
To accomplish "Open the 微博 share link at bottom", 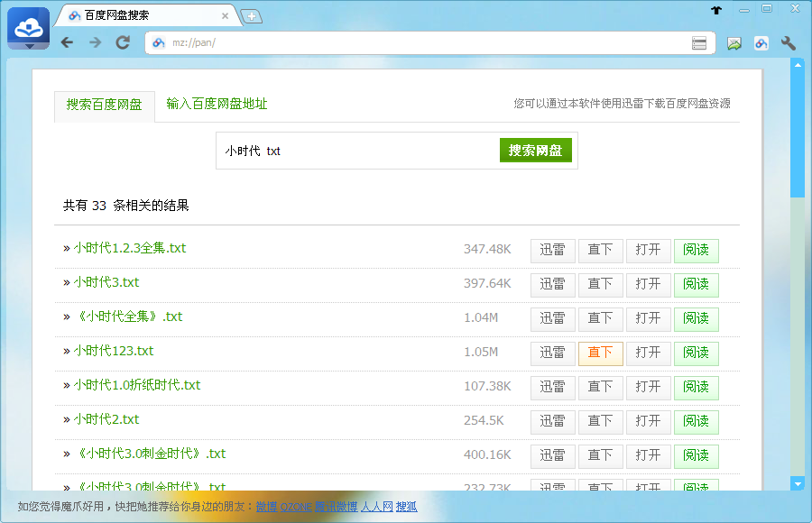I will [265, 507].
